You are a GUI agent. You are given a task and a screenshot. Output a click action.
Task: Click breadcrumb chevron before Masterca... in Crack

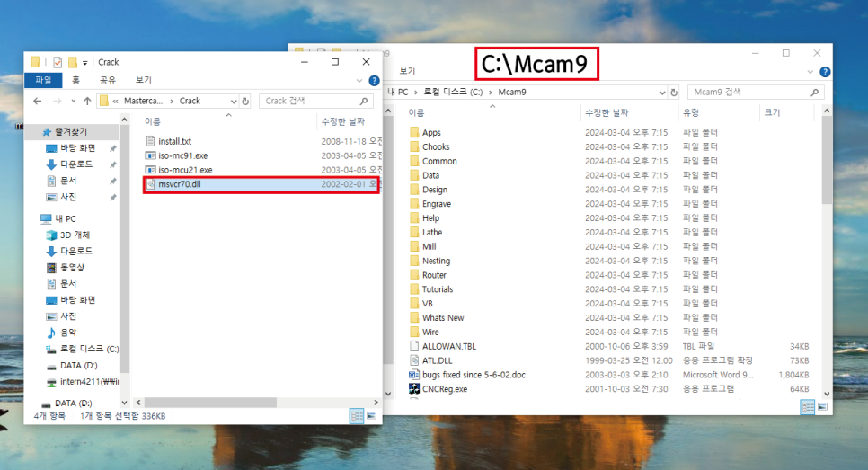click(115, 101)
